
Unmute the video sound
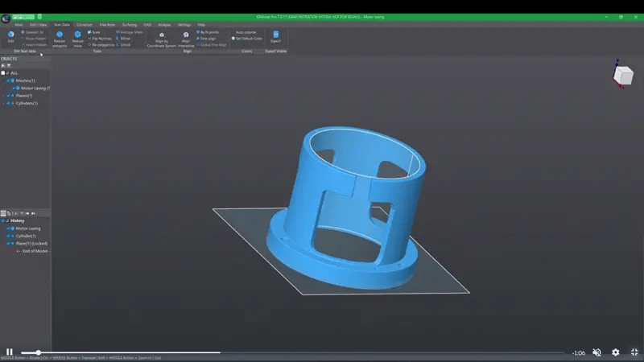(x=597, y=352)
